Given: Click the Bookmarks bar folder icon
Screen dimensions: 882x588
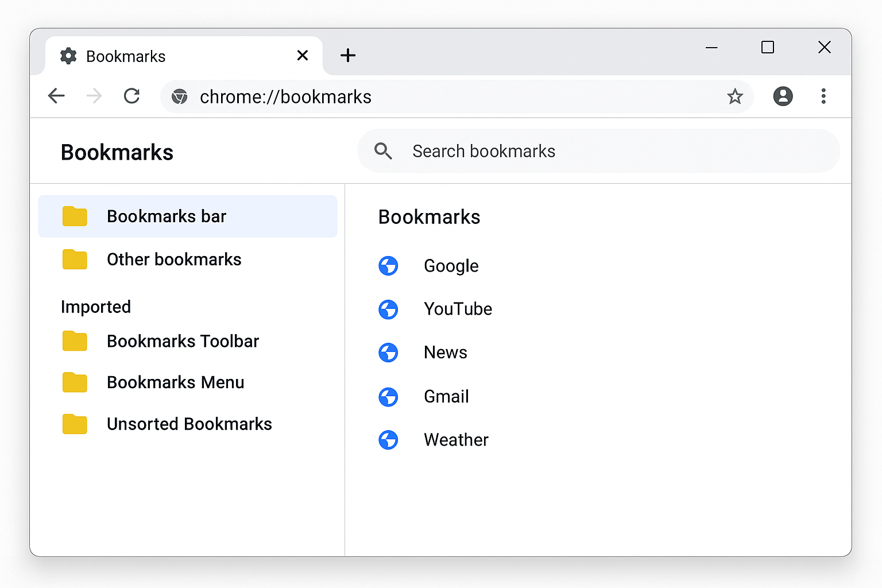Looking at the screenshot, I should tap(74, 216).
